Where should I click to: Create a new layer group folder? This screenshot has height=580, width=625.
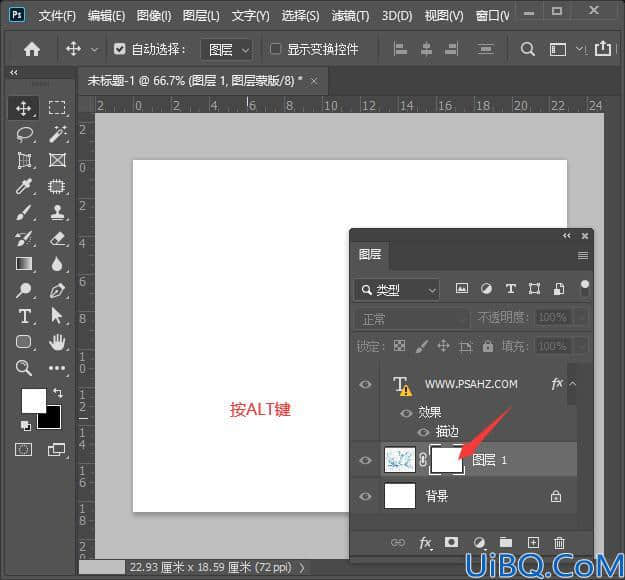click(506, 543)
